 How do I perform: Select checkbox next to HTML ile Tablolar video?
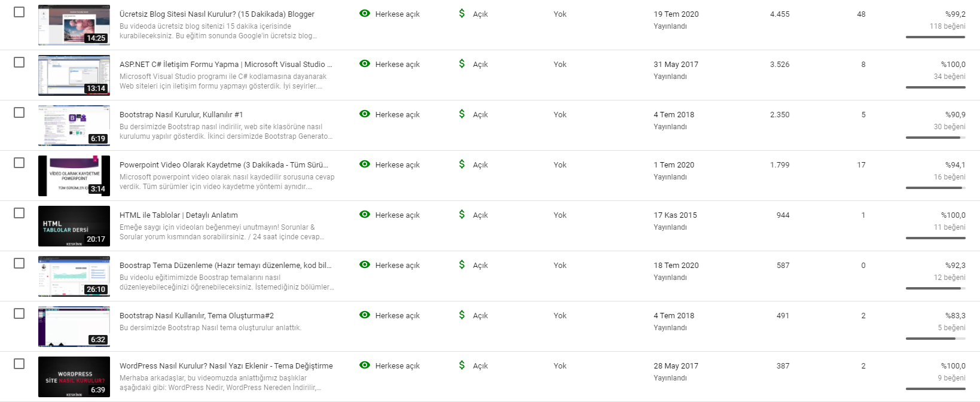point(19,213)
